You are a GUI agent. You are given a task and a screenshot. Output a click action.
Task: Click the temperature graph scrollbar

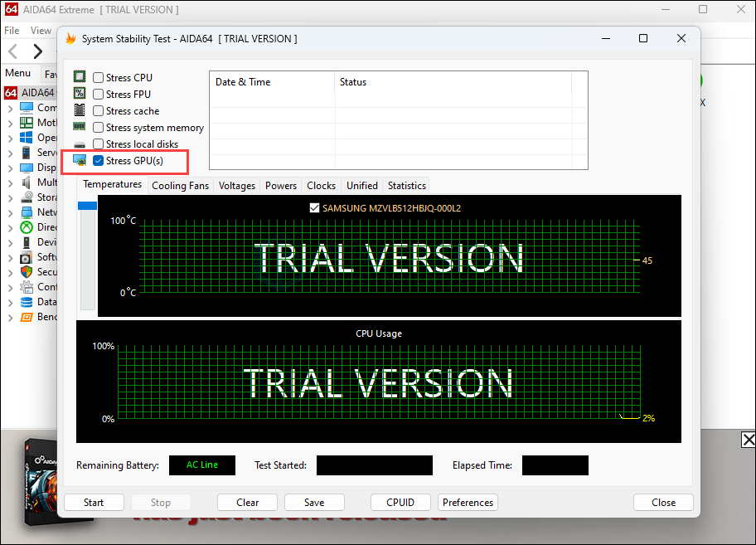(x=86, y=205)
